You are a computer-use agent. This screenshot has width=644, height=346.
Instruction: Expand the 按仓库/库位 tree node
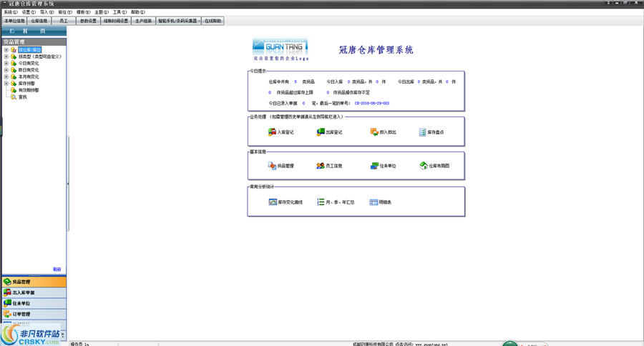click(6, 49)
